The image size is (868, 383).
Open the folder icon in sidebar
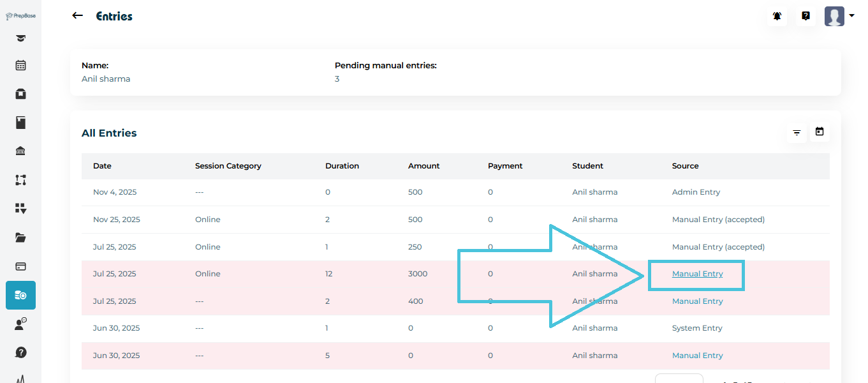pyautogui.click(x=20, y=237)
